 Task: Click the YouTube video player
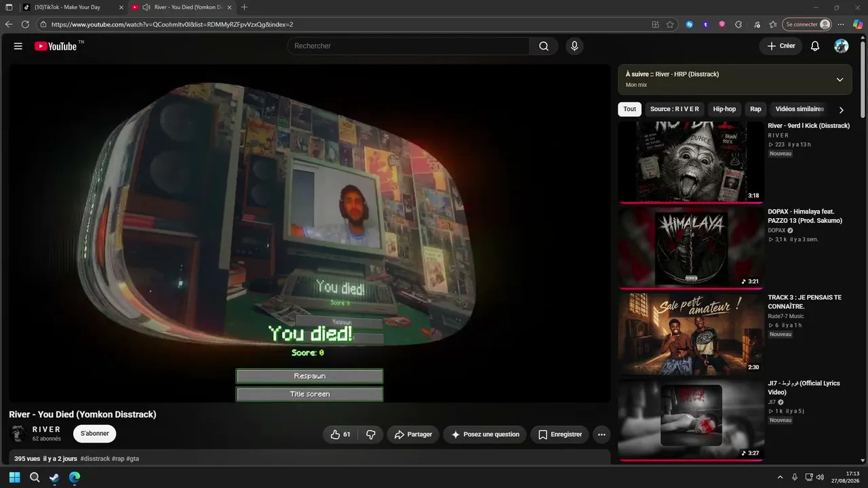tap(310, 233)
